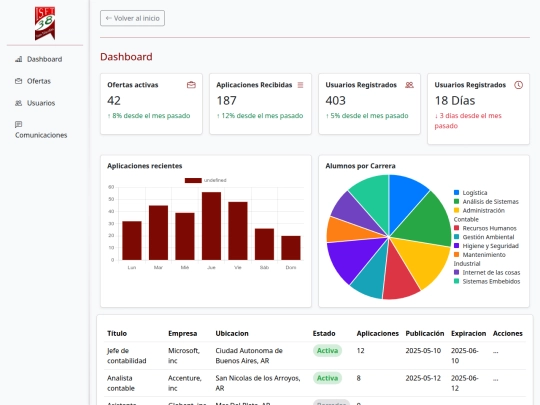540x405 pixels.
Task: Click the San Nicolas de los Arroyos cell
Action: click(x=258, y=383)
